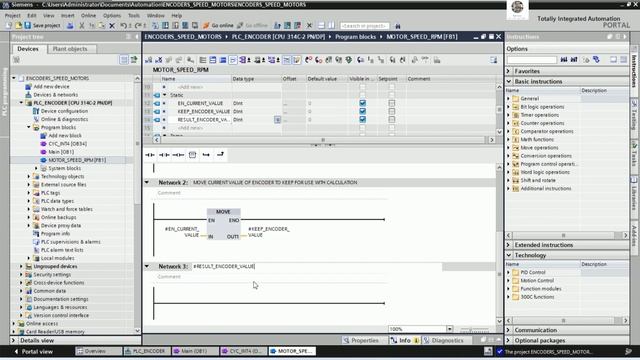640x360 pixels.
Task: Create a new project via toolbar icon
Action: pos(9,25)
